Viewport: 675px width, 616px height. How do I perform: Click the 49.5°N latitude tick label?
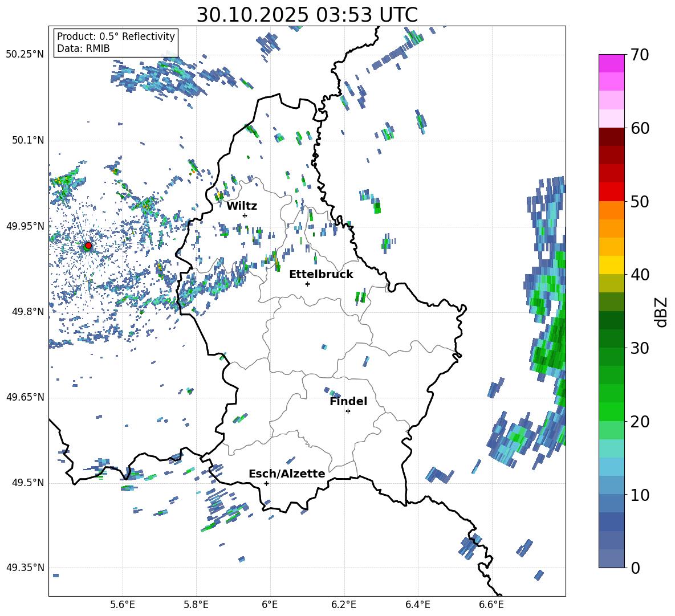tap(27, 483)
